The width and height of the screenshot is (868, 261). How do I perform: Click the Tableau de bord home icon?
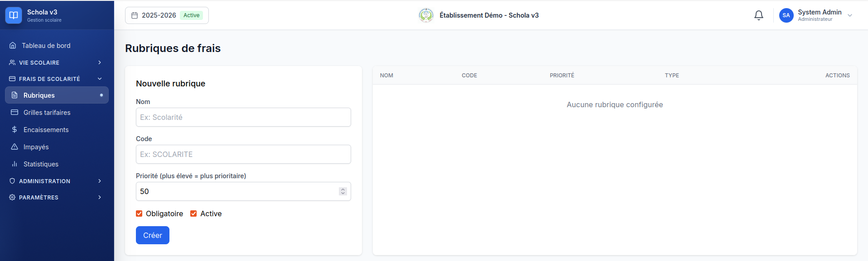click(x=13, y=46)
